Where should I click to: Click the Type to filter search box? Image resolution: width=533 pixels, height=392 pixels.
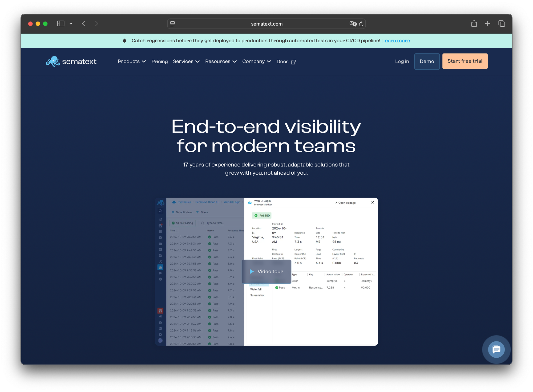click(222, 223)
